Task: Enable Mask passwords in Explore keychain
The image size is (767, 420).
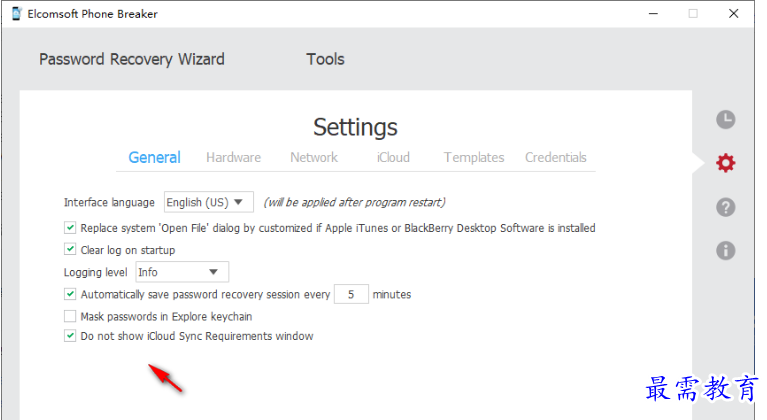Action: (70, 316)
